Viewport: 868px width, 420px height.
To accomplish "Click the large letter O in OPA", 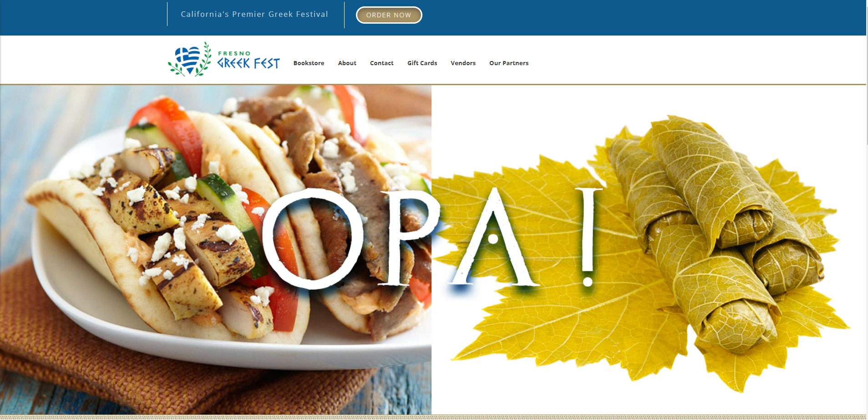I will [x=313, y=238].
